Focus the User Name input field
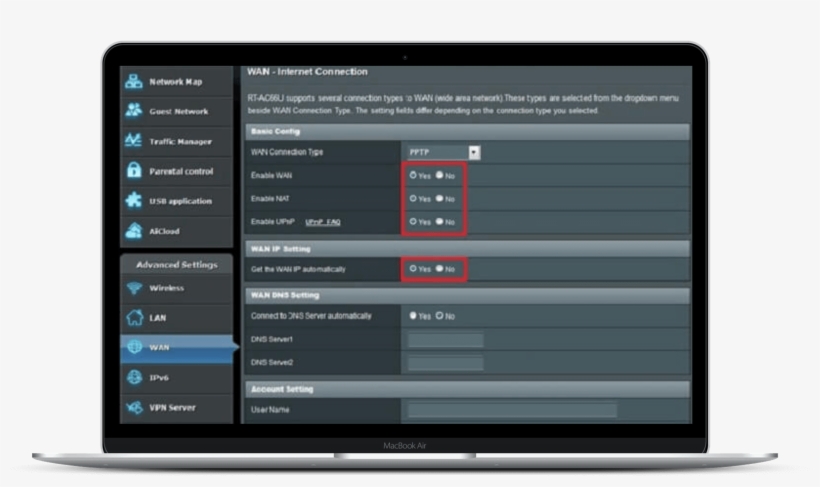The image size is (820, 487). [512, 410]
